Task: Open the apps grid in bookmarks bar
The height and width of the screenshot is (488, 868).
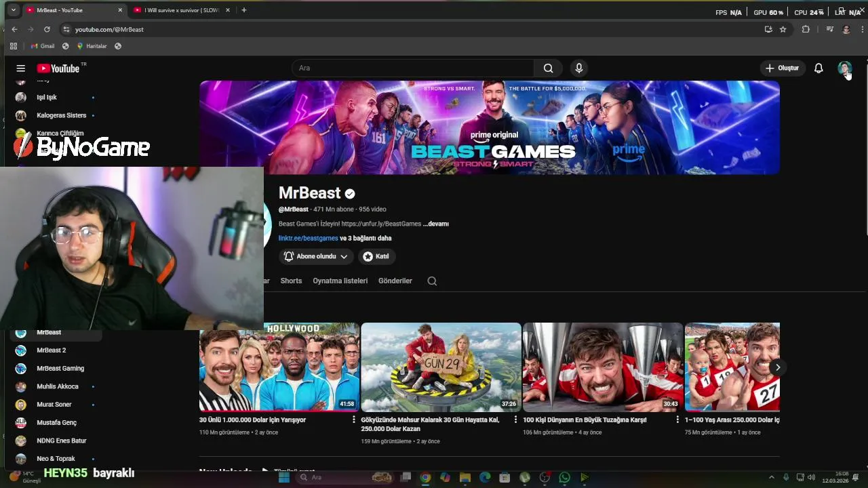Action: pyautogui.click(x=13, y=46)
